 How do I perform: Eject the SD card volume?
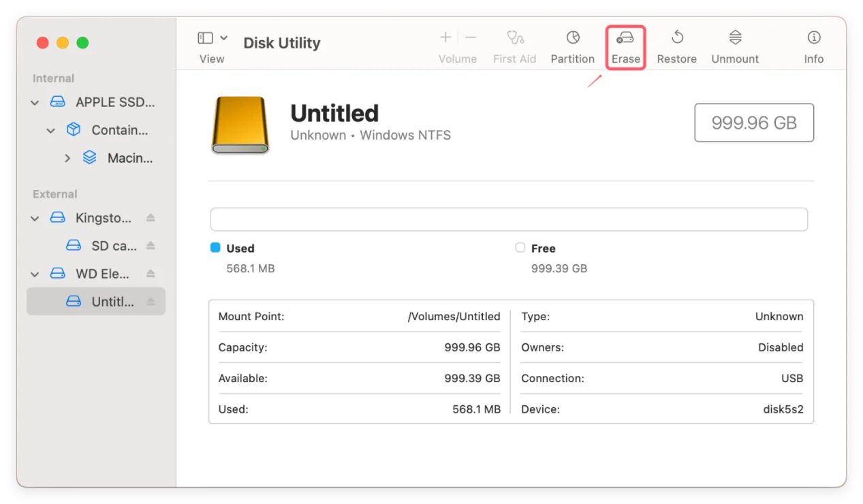pyautogui.click(x=151, y=246)
